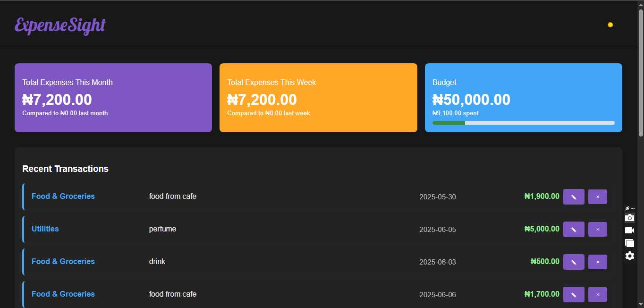Delete the ₦1,700.00 food from cafe transaction
Image resolution: width=644 pixels, height=308 pixels.
(598, 295)
